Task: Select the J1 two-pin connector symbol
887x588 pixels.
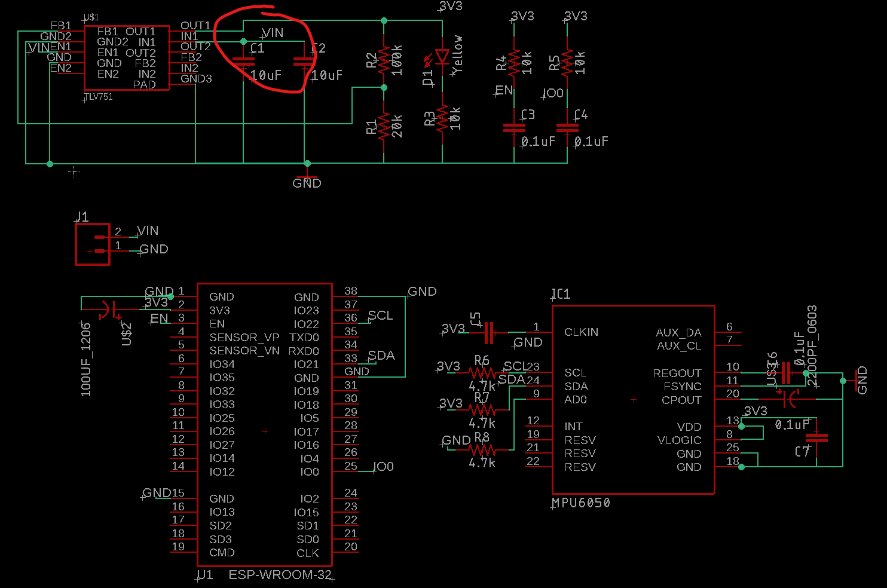Action: pyautogui.click(x=93, y=244)
